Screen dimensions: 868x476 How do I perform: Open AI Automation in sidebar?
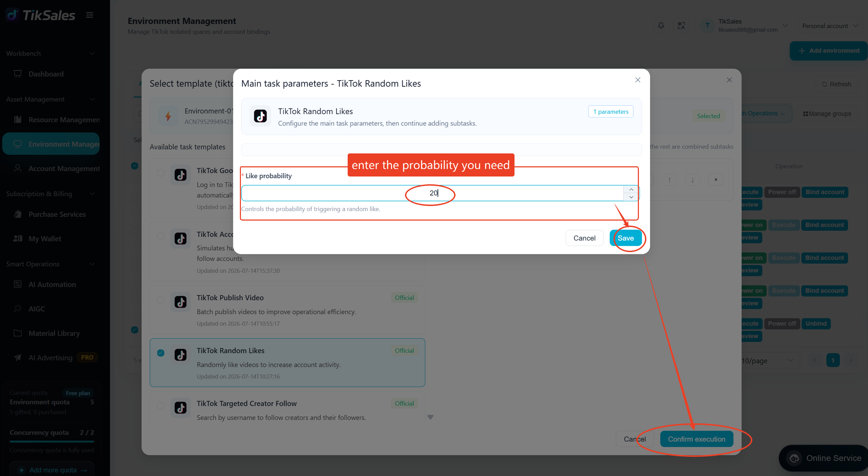pyautogui.click(x=52, y=284)
